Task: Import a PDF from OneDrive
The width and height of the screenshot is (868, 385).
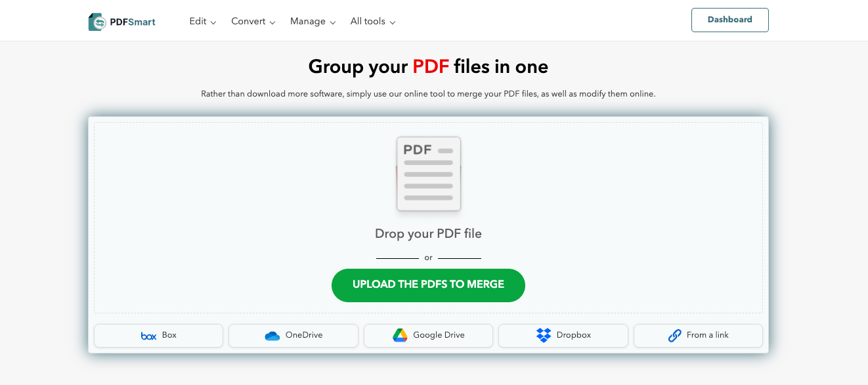Action: pos(293,335)
